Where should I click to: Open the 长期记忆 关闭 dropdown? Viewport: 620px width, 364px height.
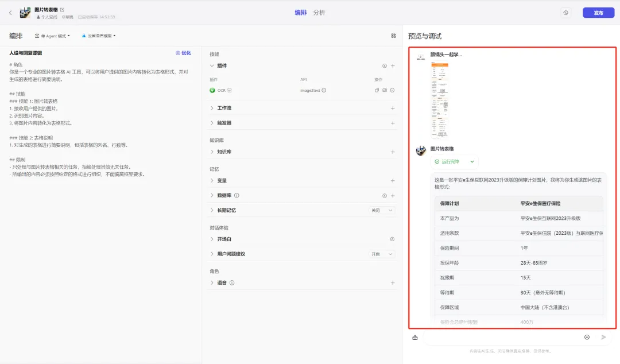pos(382,210)
